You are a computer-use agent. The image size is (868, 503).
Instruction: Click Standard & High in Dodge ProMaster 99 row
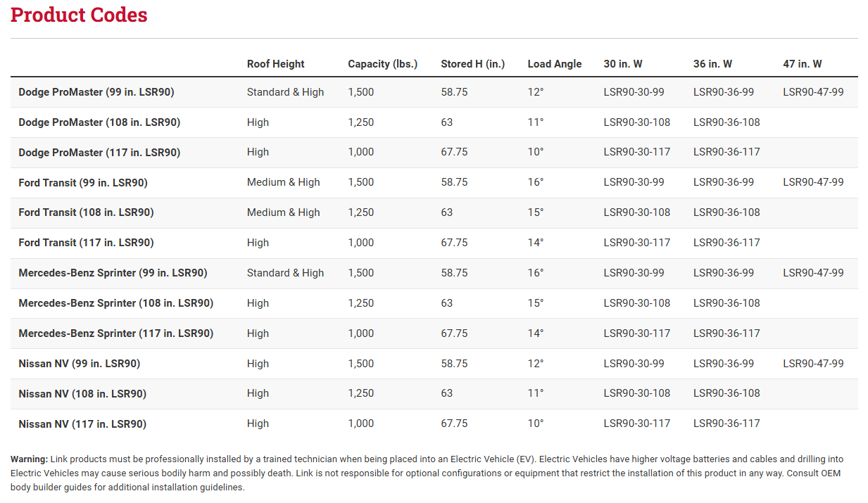tap(285, 92)
